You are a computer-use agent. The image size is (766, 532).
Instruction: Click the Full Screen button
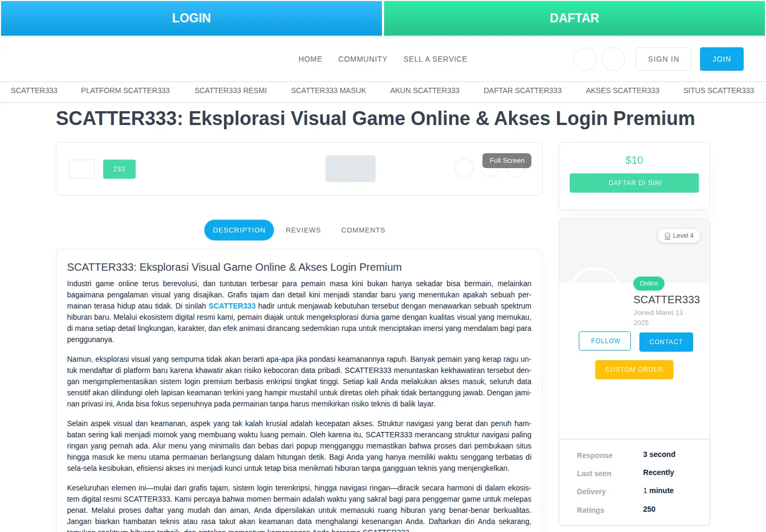click(x=507, y=161)
